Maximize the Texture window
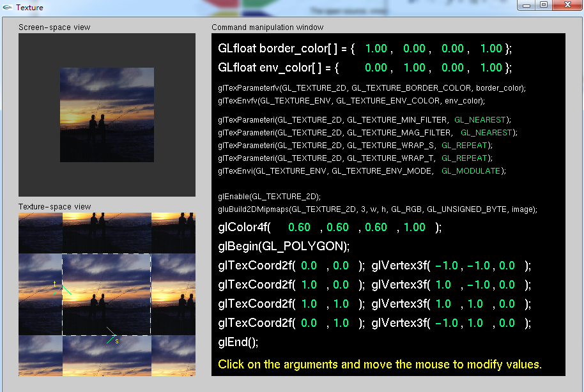The image size is (584, 392). click(544, 5)
